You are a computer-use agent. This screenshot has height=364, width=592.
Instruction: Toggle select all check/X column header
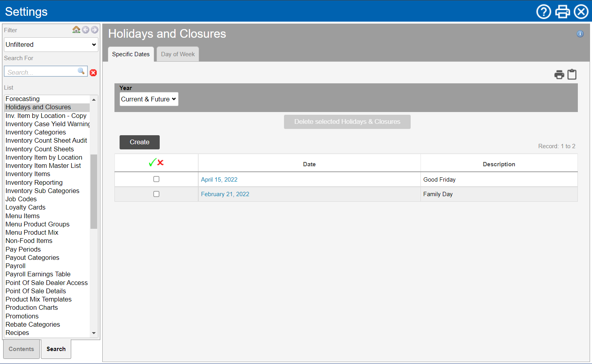156,163
